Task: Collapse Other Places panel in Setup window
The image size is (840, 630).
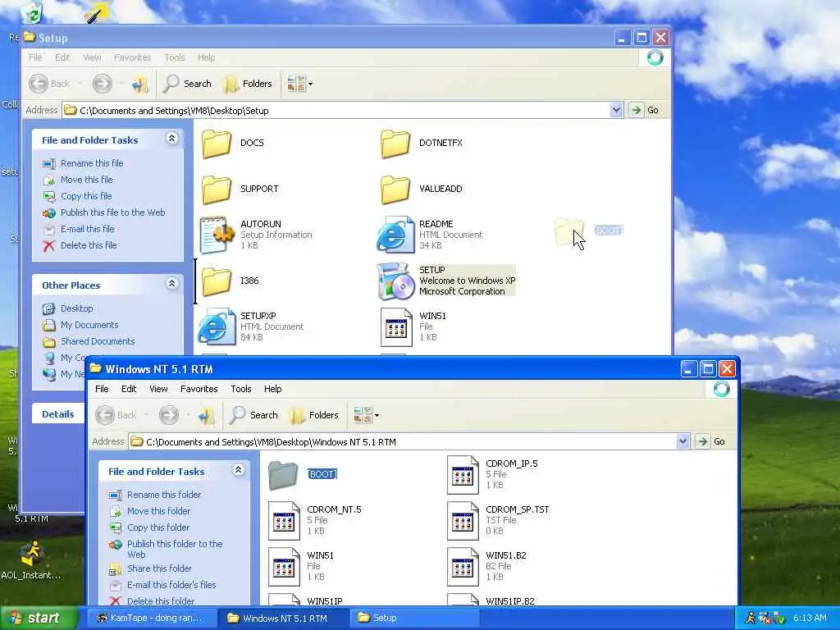Action: 172,283
